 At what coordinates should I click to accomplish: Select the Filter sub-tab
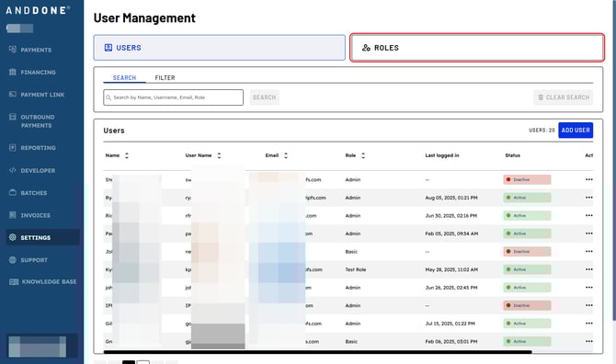(x=165, y=78)
